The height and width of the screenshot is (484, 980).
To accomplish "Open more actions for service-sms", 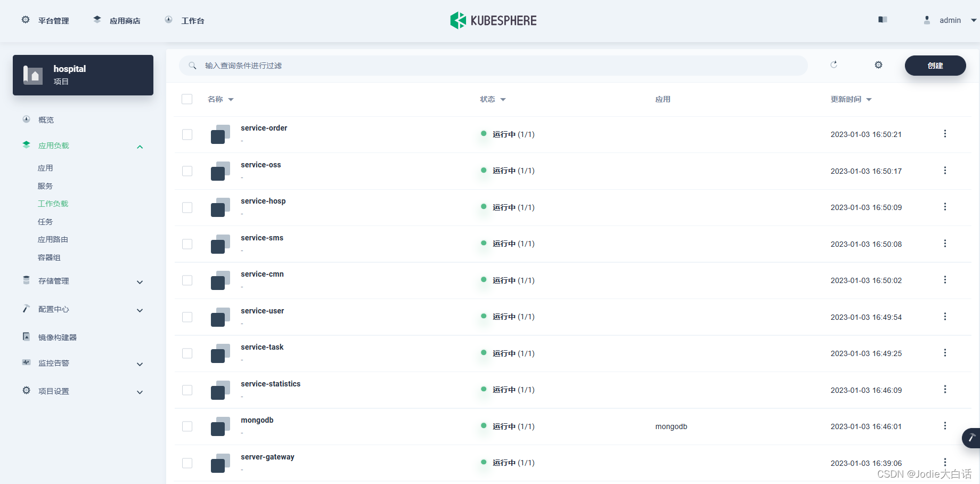I will tap(945, 244).
